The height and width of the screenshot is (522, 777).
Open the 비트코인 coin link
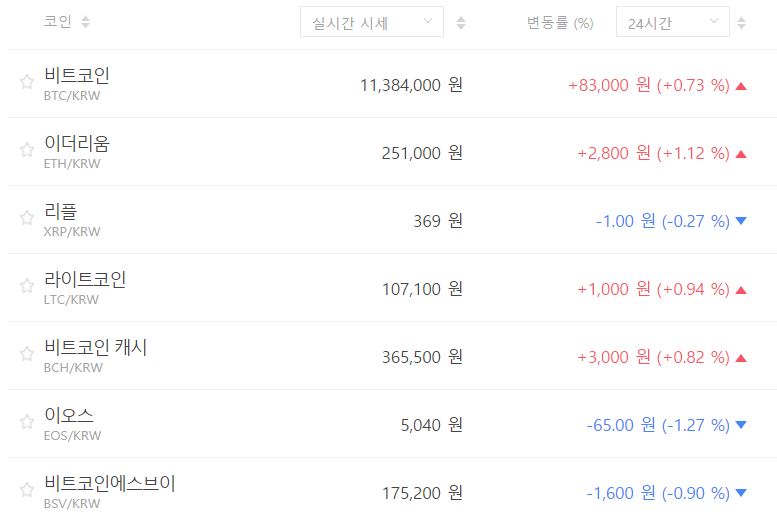77,75
